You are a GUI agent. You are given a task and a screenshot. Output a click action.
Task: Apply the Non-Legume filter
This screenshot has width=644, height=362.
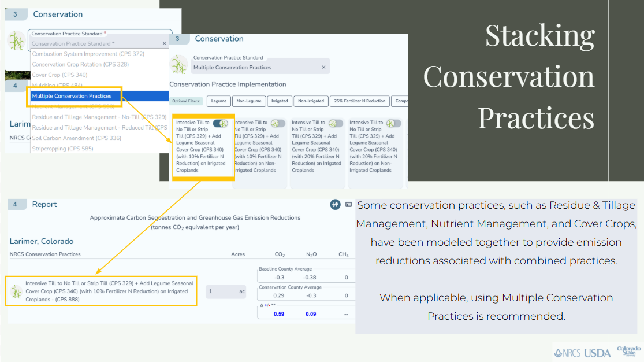pos(249,101)
